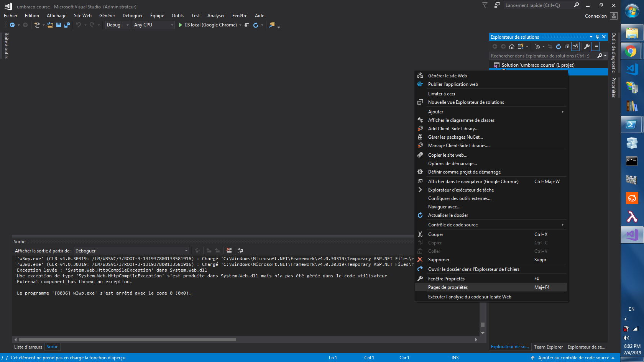
Task: Clear all output with the clear icon
Action: 229,251
